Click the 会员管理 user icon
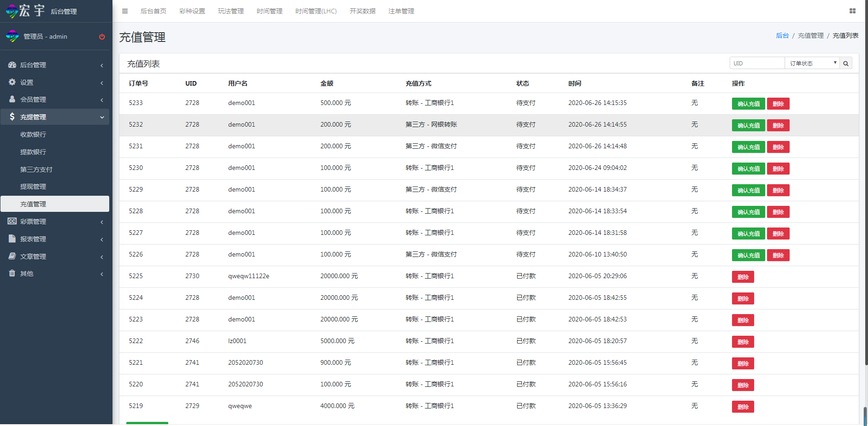Screen dimensions: 868x426 pyautogui.click(x=12, y=99)
